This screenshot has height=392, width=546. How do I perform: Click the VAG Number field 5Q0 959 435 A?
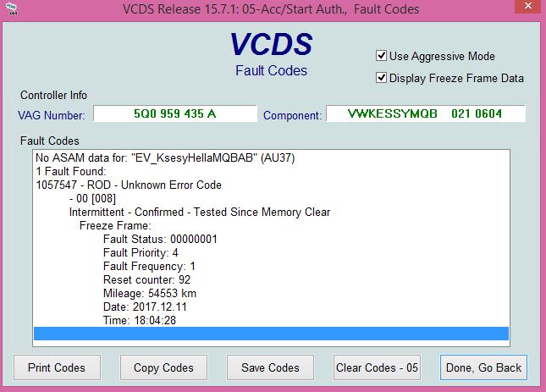click(175, 113)
